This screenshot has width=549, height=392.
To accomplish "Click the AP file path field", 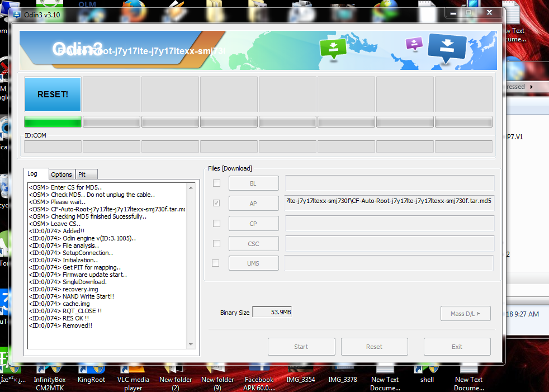I will point(389,203).
